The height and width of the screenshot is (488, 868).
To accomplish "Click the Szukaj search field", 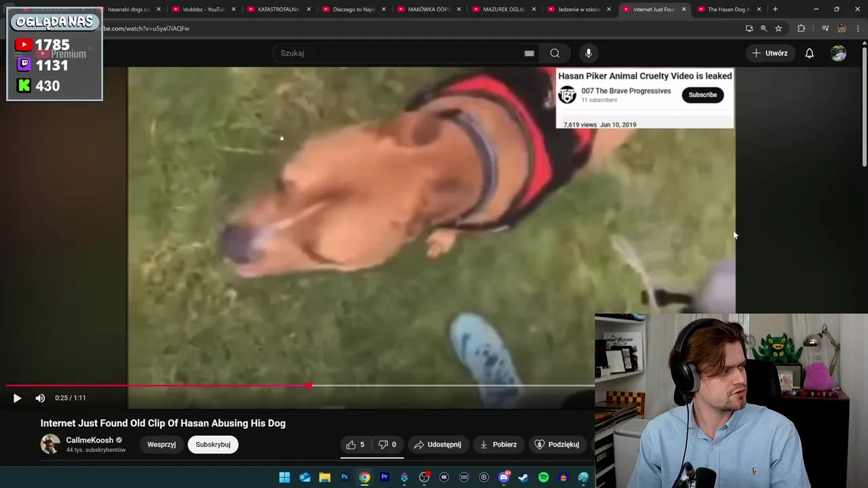I will tap(407, 53).
